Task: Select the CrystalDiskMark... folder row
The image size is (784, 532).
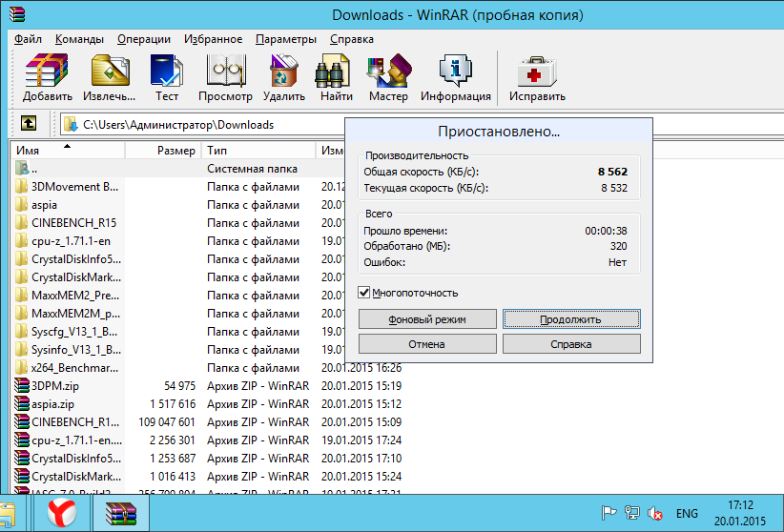Action: point(179,277)
